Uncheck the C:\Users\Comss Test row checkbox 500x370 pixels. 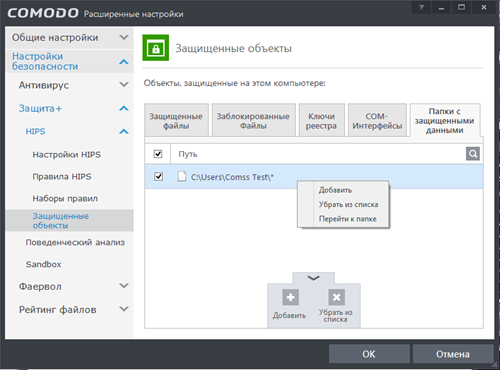159,176
